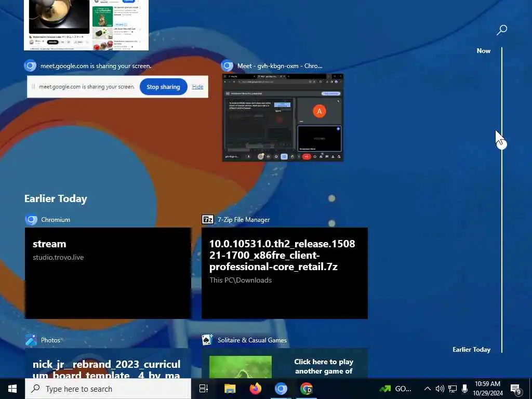Jump to the Earlier Today timeline marker
This screenshot has width=532, height=399.
471,350
